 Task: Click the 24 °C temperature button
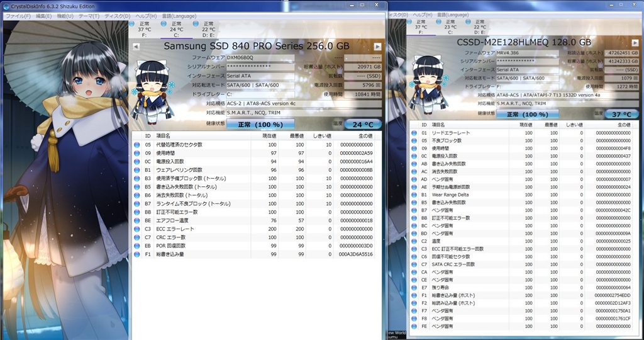(363, 124)
